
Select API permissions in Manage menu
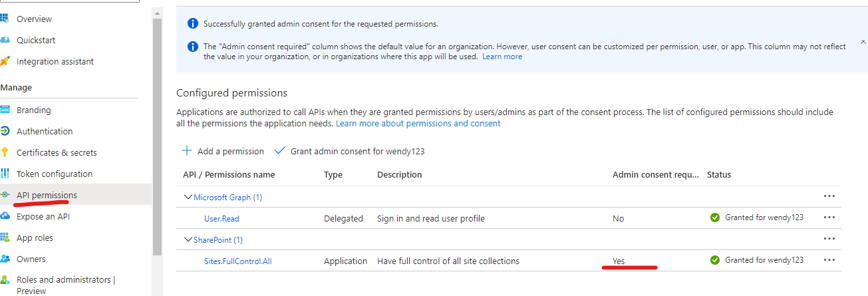47,195
